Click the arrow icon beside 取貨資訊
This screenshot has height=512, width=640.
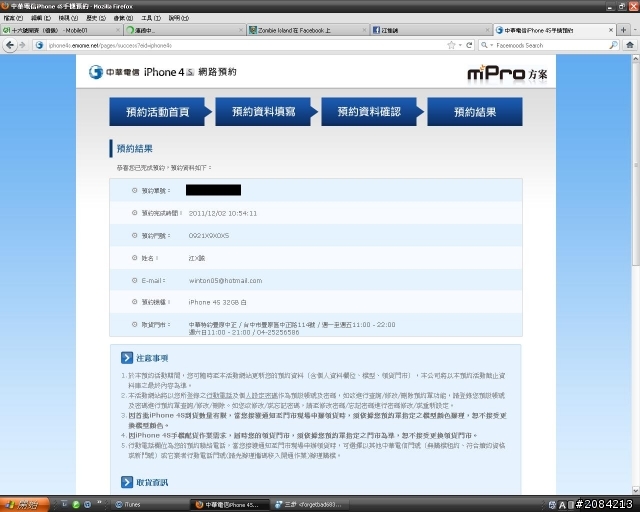coord(127,482)
